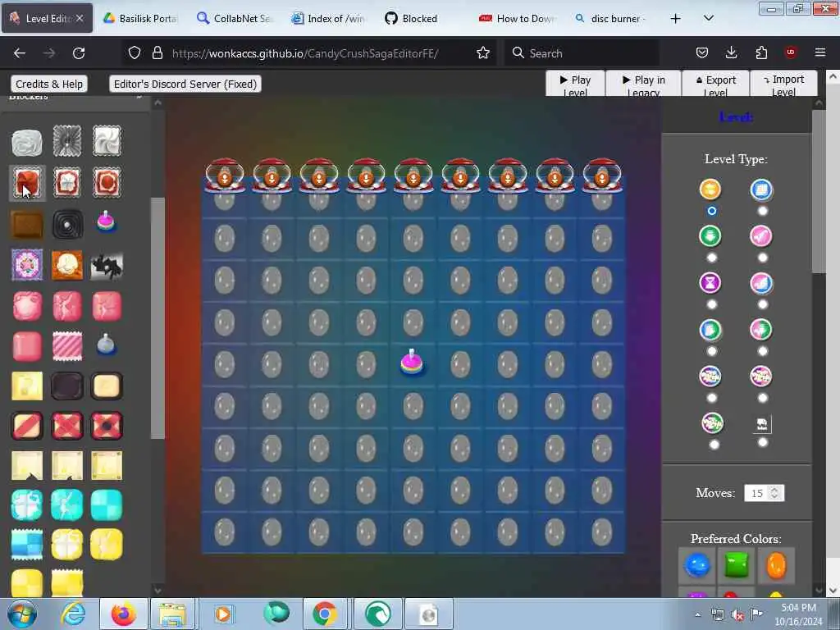Pick the purple flower doily blocker
Screen dimensions: 840x630
pos(27,265)
